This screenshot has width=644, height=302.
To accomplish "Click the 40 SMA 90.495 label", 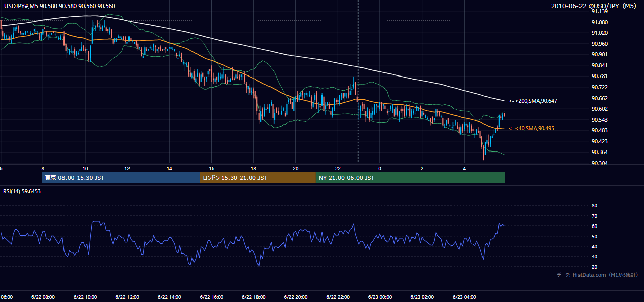I will [531, 129].
